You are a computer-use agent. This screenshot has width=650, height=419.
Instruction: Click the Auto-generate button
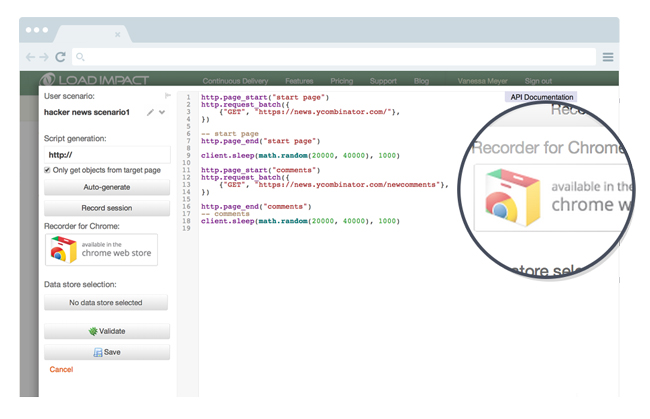tap(107, 187)
